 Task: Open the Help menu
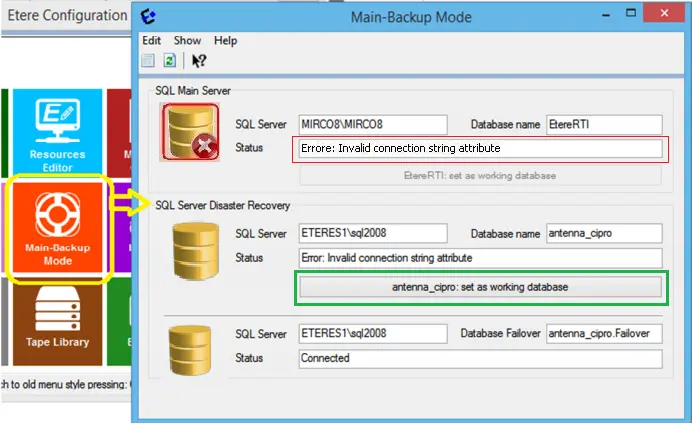point(226,40)
